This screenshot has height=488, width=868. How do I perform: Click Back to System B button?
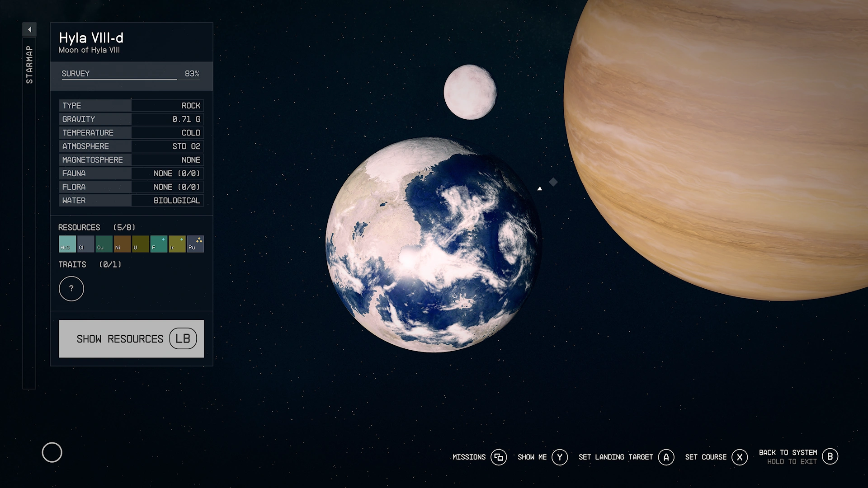pyautogui.click(x=830, y=456)
